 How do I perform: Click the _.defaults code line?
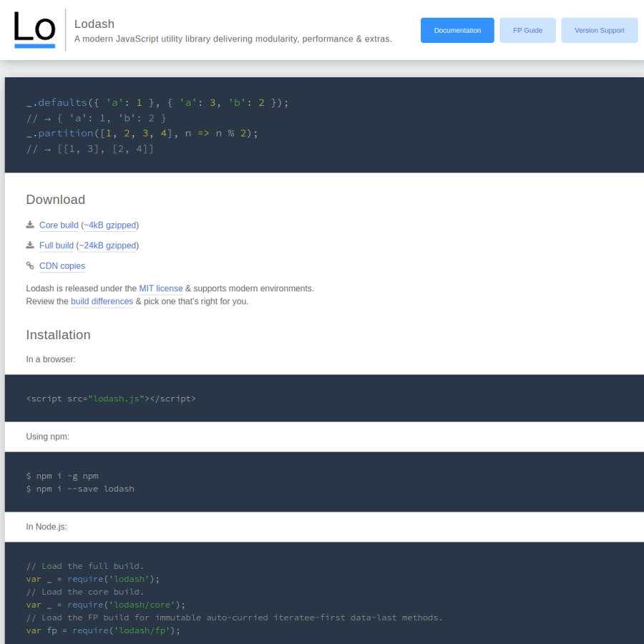click(x=157, y=102)
